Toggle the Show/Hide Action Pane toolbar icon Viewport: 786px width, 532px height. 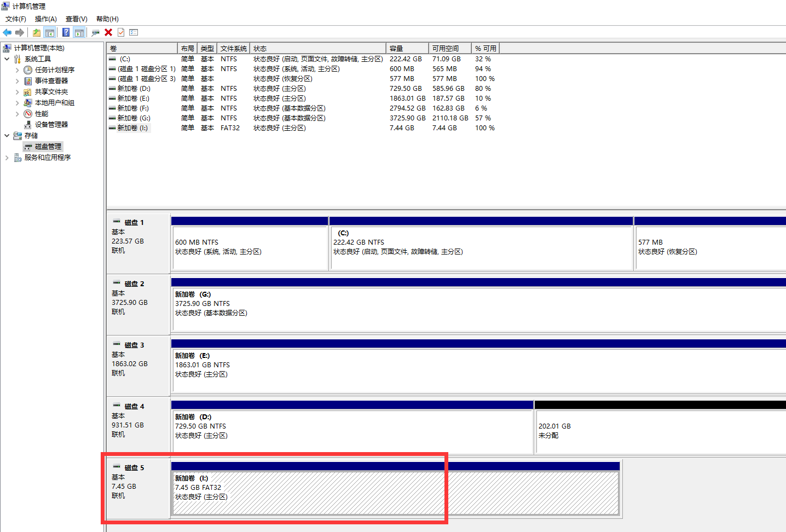click(x=79, y=32)
